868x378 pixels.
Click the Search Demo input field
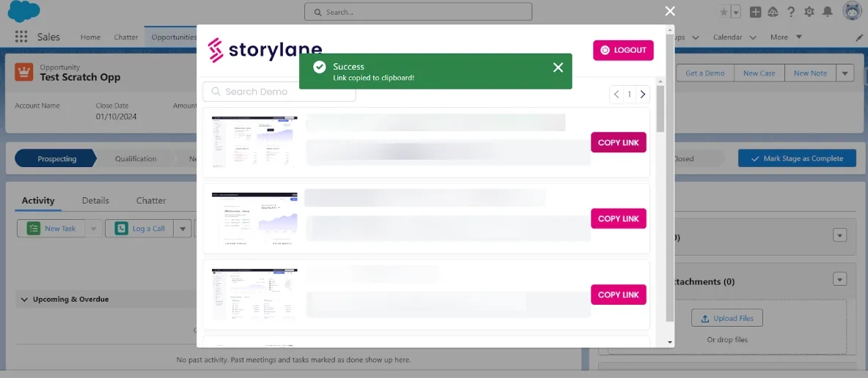pyautogui.click(x=279, y=92)
